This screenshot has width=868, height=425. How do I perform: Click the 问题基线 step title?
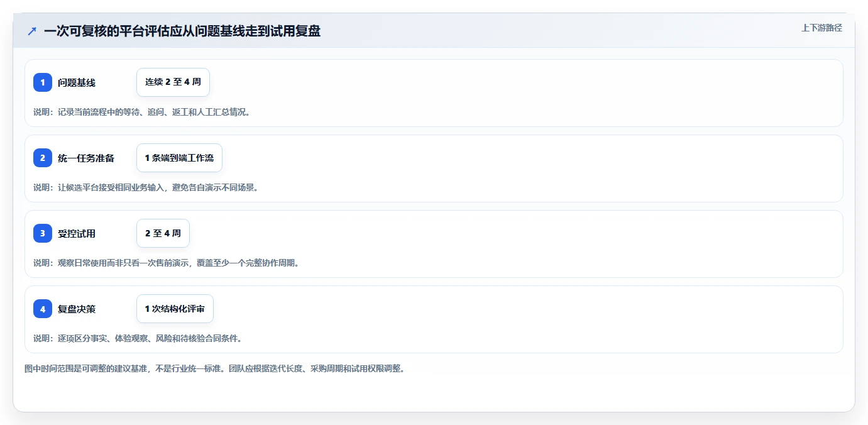pos(77,82)
